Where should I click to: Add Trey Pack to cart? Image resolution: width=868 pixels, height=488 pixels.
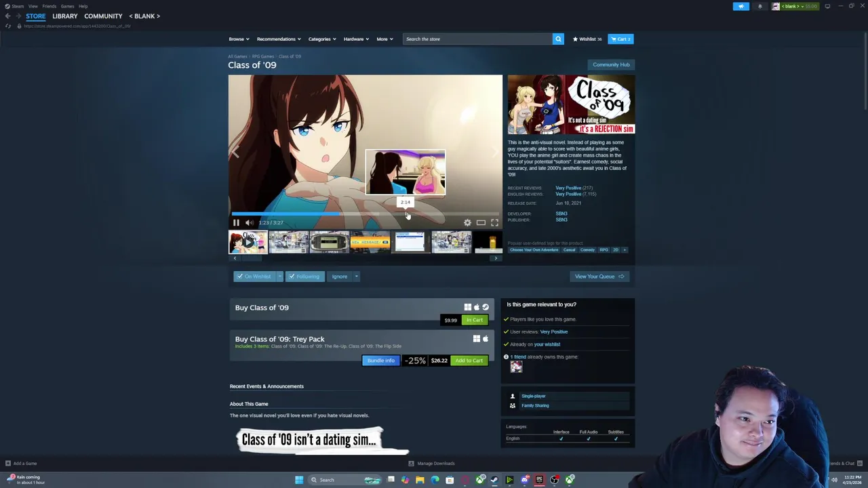469,361
